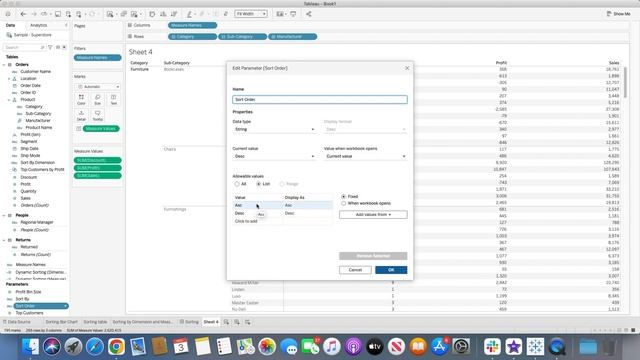
Task: Open the Sorting Bar Chart sheet tab
Action: tap(61, 322)
